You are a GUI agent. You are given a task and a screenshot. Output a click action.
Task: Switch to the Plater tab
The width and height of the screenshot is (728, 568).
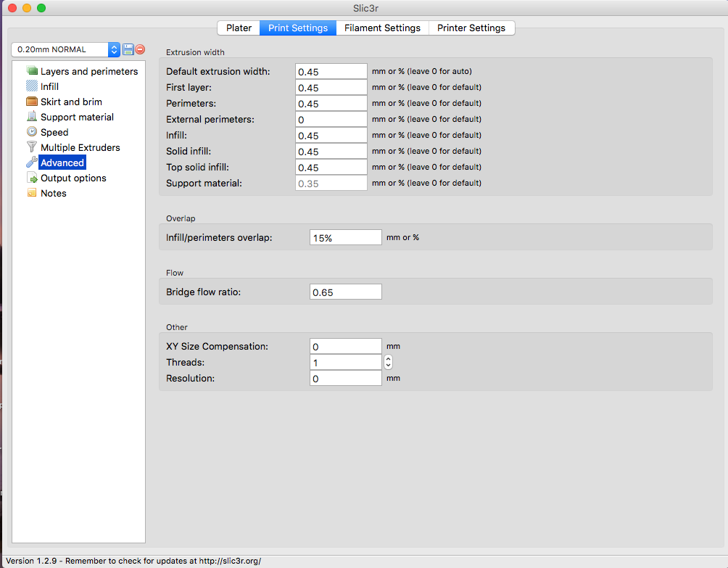(239, 28)
